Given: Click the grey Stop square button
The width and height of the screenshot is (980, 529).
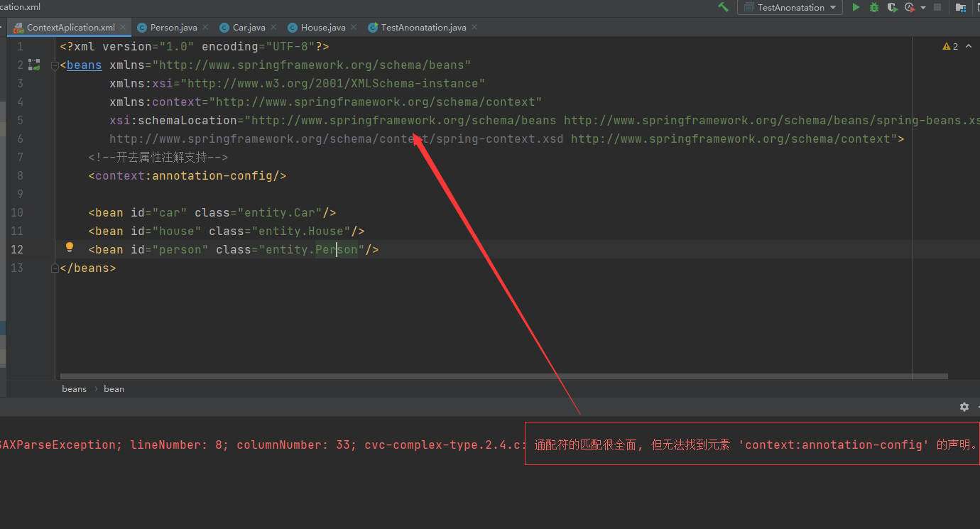Looking at the screenshot, I should click(x=937, y=7).
